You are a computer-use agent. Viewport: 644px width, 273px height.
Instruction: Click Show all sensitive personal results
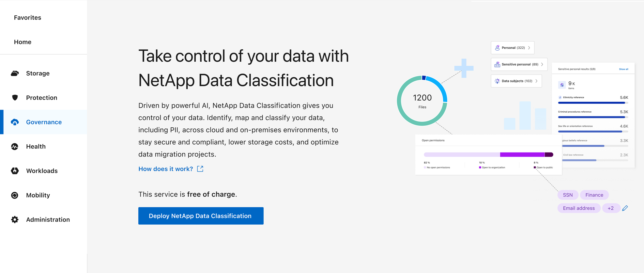pos(623,69)
